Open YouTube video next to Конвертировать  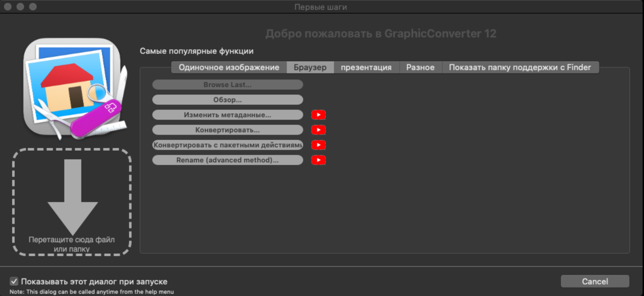(318, 130)
